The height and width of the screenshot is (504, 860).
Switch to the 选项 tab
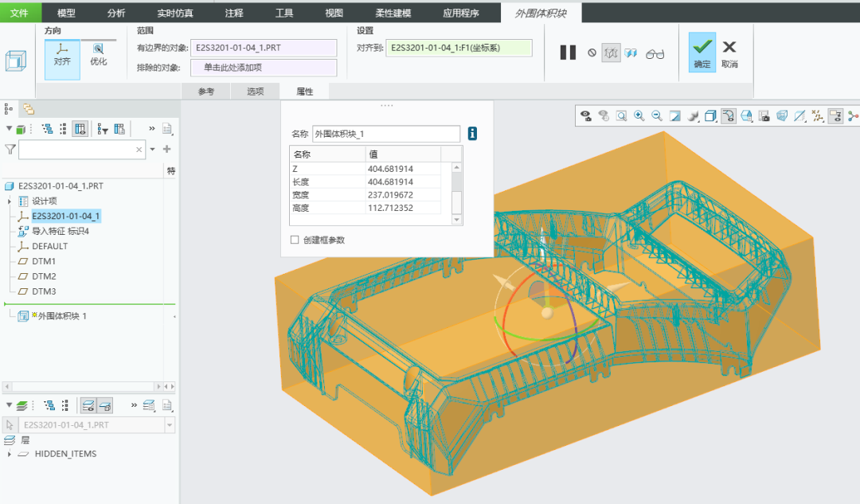tap(255, 92)
